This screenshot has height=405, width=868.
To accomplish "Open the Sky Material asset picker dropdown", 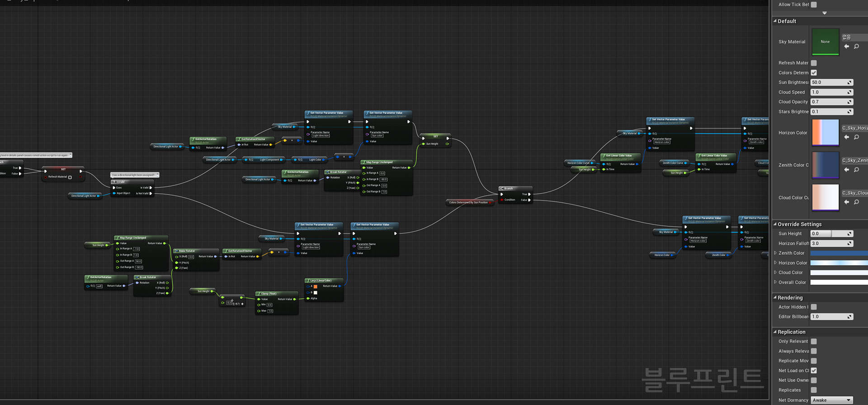I will [854, 37].
